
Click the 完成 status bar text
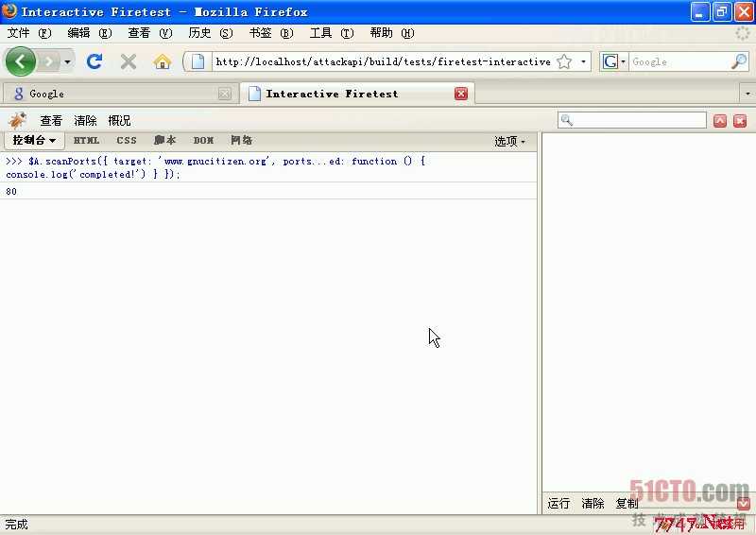(16, 524)
